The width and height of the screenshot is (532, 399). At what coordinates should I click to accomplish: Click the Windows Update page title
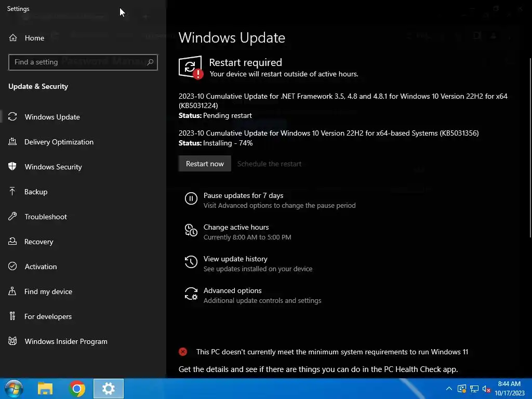(x=232, y=37)
